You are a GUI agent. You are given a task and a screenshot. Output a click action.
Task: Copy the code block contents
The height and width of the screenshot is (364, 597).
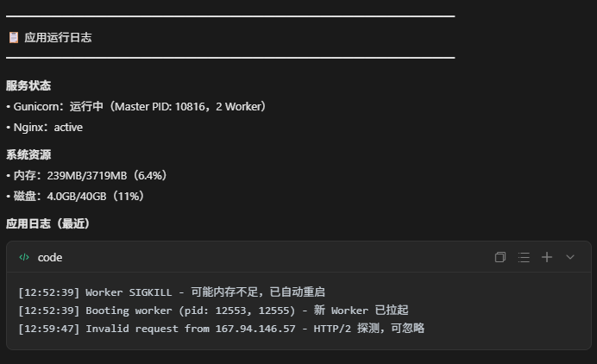(500, 257)
